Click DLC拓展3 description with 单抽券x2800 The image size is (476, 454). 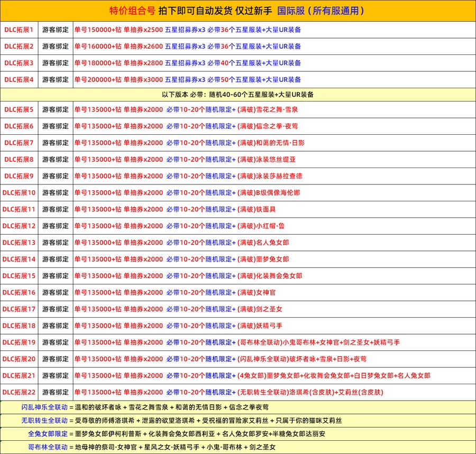(188, 63)
